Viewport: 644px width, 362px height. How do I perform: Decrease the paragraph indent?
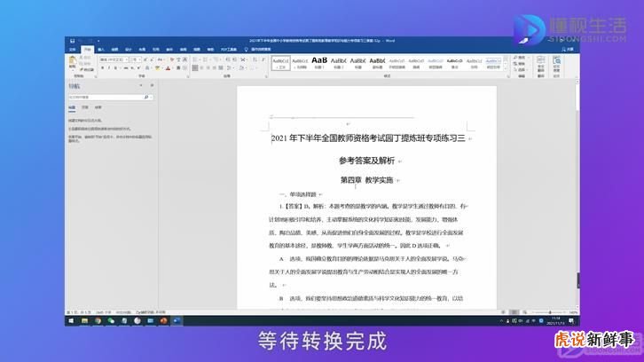228,59
